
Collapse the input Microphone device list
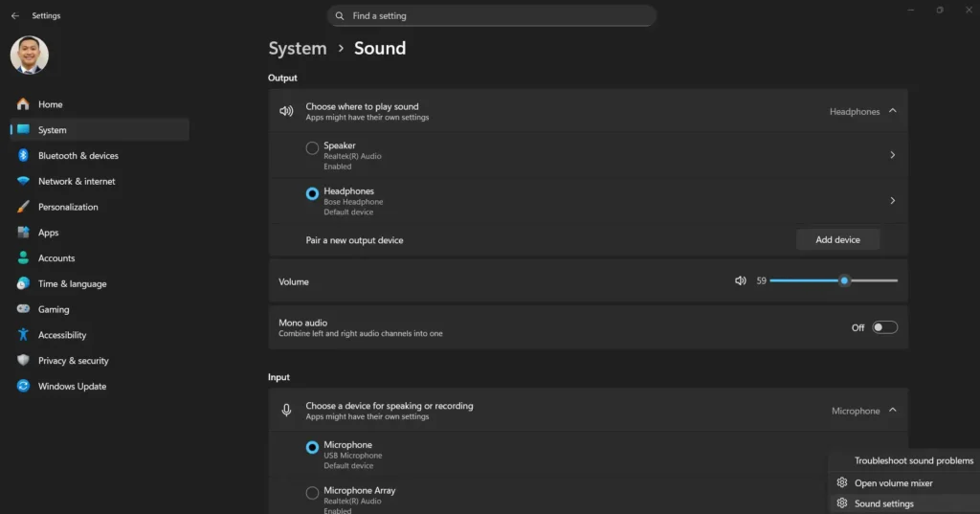coord(892,411)
